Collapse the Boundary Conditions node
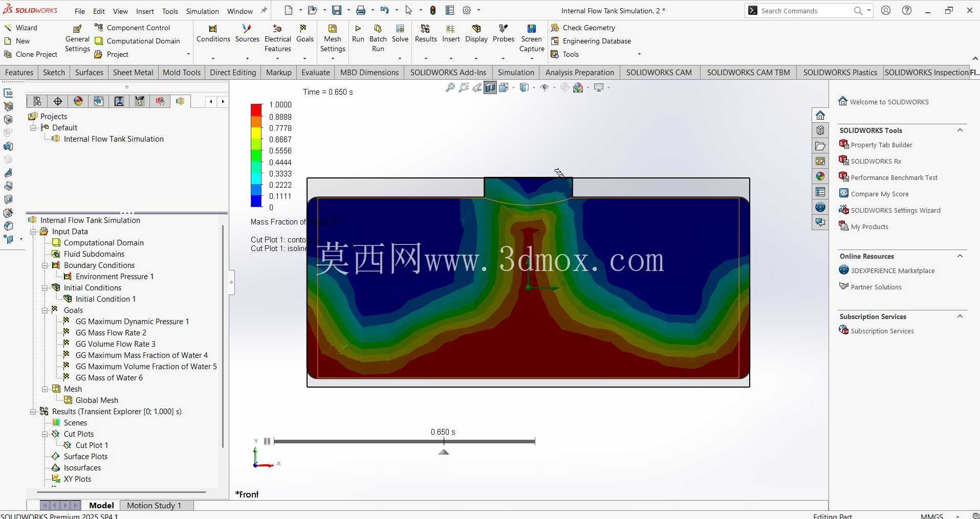 point(45,265)
